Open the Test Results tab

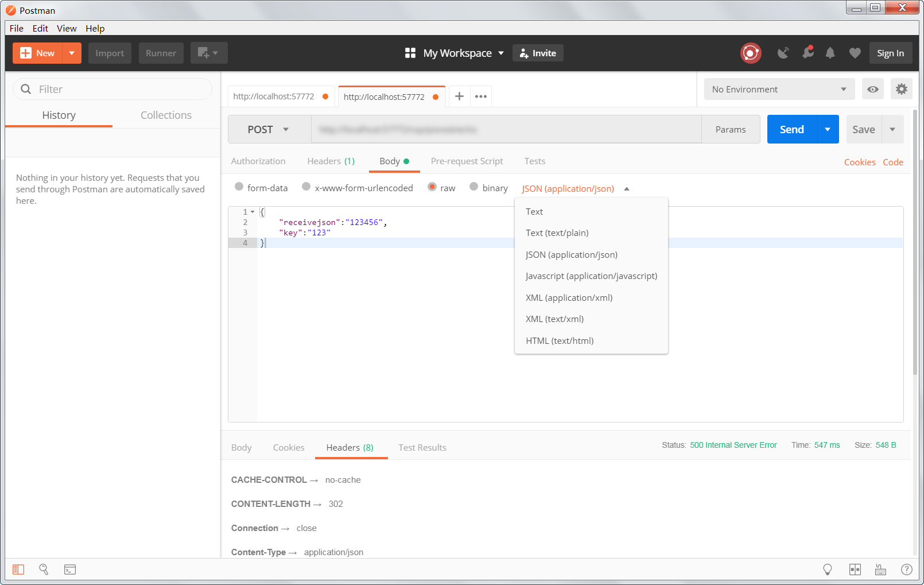tap(422, 447)
